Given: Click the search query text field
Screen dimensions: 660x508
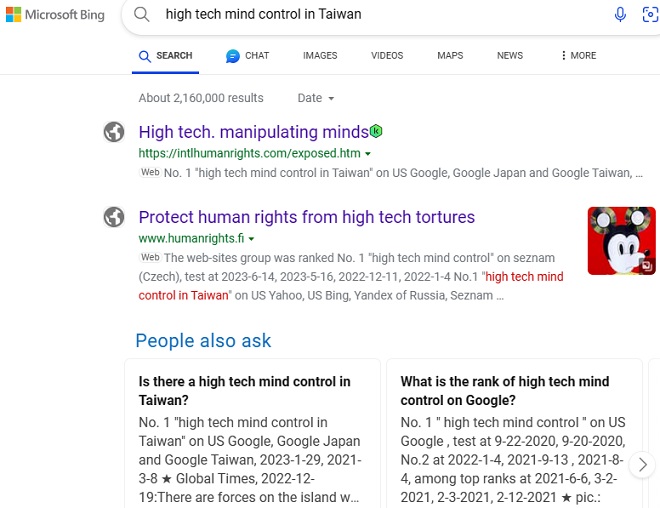Looking at the screenshot, I should 380,15.
